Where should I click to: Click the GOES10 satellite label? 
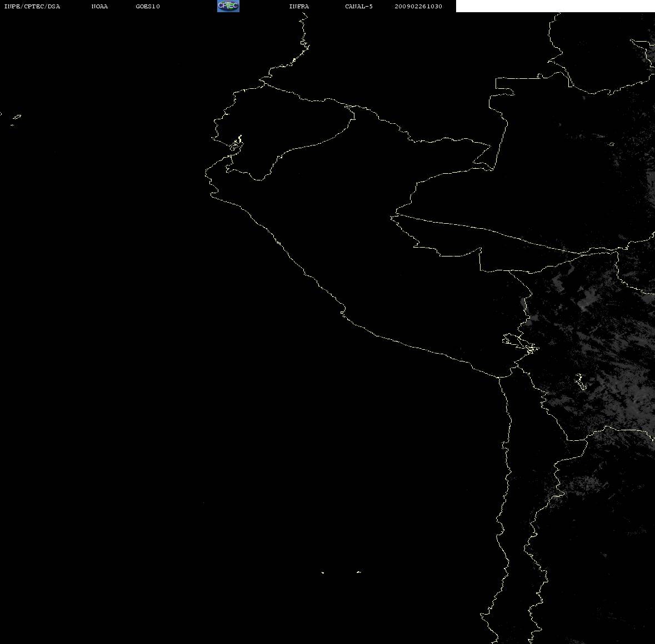coord(148,6)
